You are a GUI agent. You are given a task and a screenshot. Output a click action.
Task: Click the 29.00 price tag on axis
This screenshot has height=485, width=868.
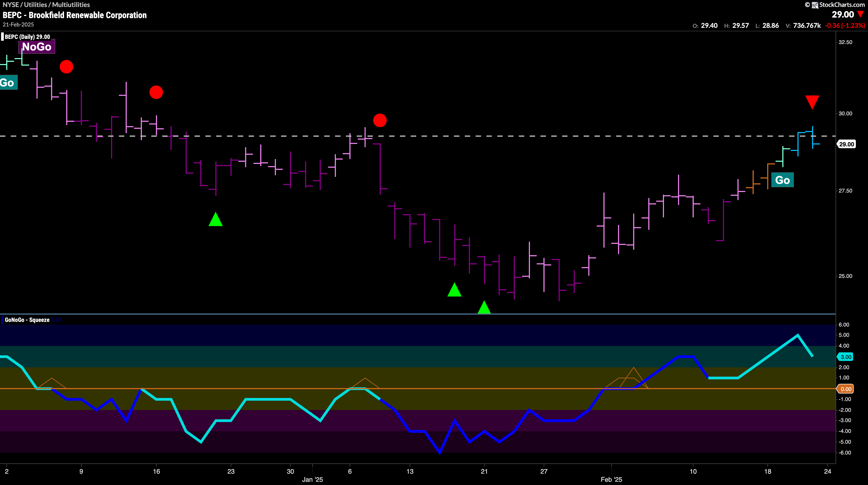coord(846,144)
